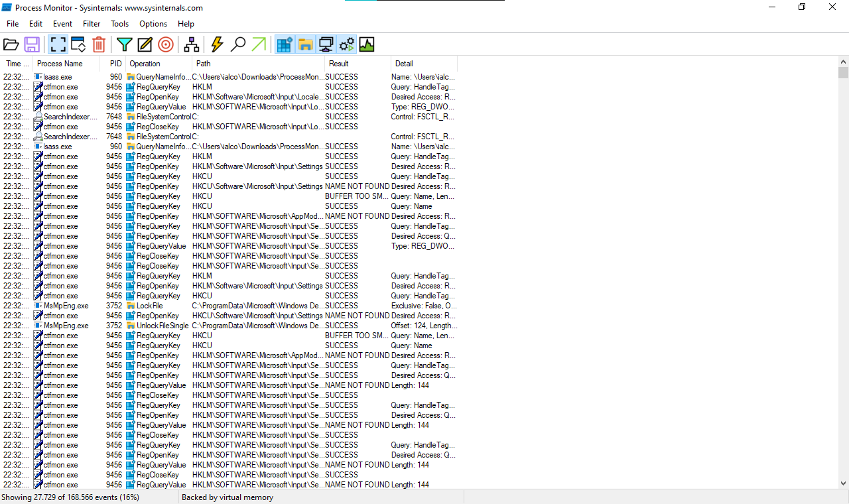Click the Process Name column header
The height and width of the screenshot is (504, 849).
(66, 64)
